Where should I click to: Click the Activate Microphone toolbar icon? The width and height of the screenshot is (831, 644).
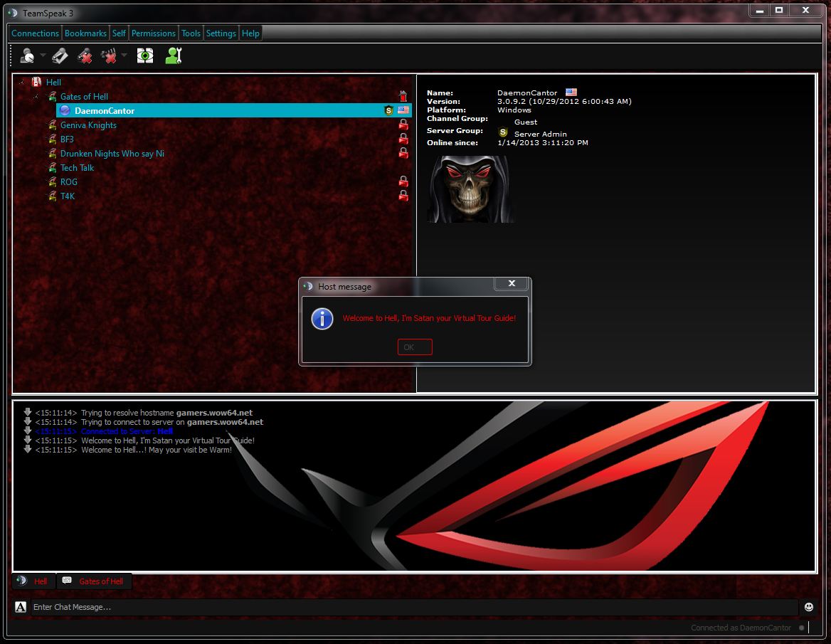click(x=59, y=56)
